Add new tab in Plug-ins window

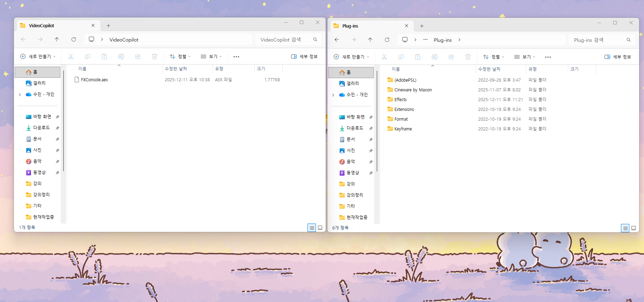tap(422, 26)
